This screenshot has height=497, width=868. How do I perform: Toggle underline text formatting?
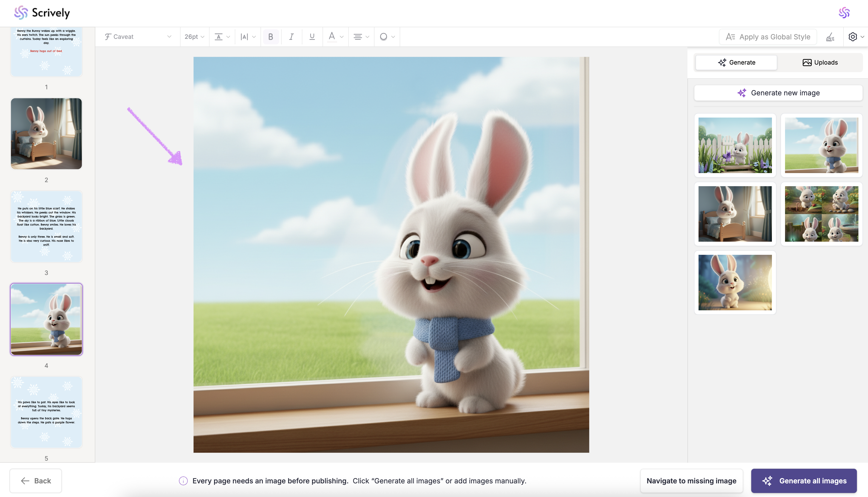312,37
